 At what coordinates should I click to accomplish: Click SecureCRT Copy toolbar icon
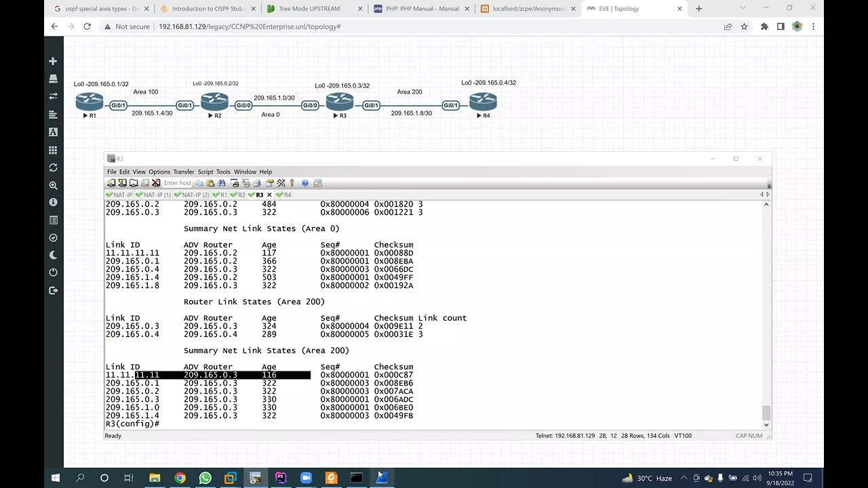[x=199, y=183]
